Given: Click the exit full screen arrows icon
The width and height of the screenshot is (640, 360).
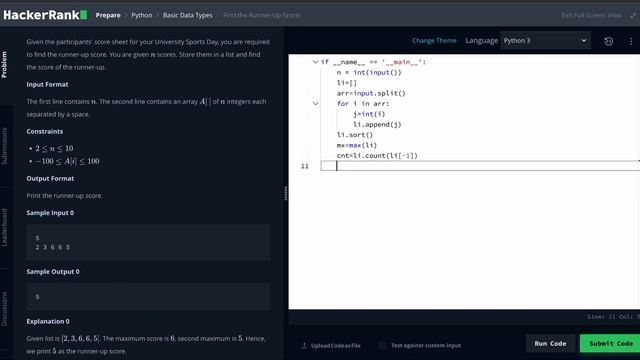Looking at the screenshot, I should [x=633, y=15].
